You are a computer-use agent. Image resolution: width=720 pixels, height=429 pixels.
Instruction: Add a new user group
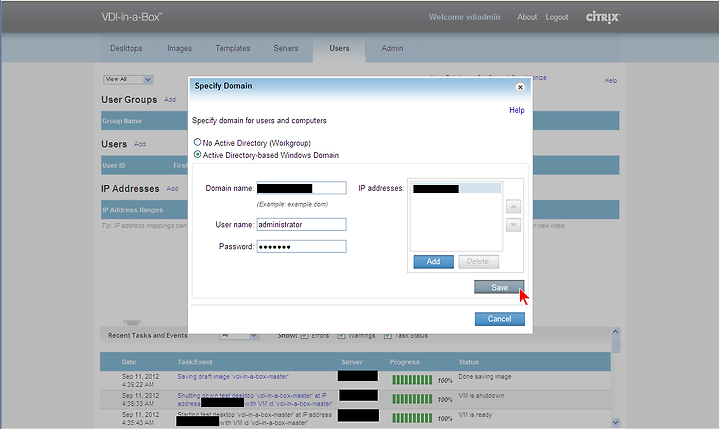point(170,100)
